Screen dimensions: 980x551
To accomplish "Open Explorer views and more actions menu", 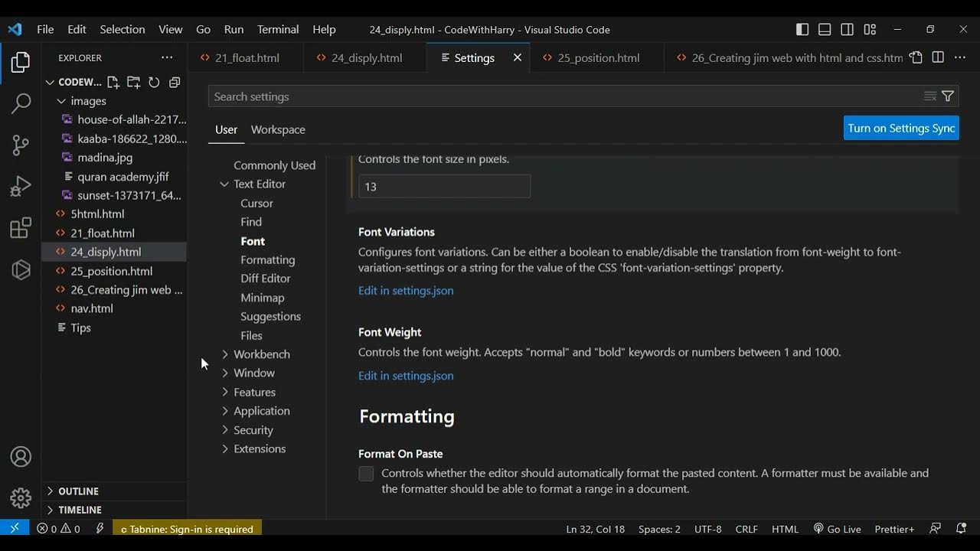I will click(x=167, y=57).
